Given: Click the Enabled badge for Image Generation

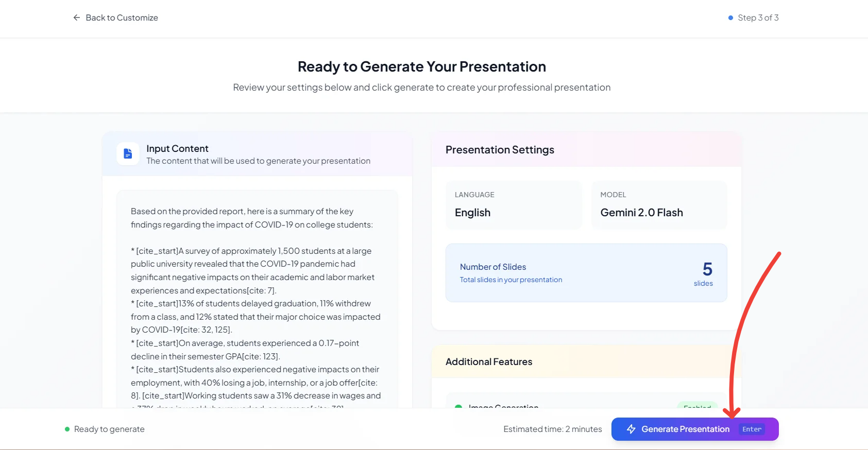Looking at the screenshot, I should point(697,406).
